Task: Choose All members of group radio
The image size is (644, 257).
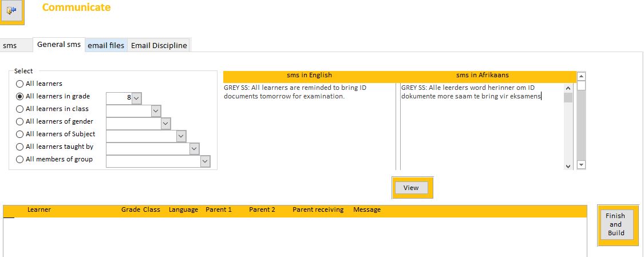Action: [x=20, y=159]
